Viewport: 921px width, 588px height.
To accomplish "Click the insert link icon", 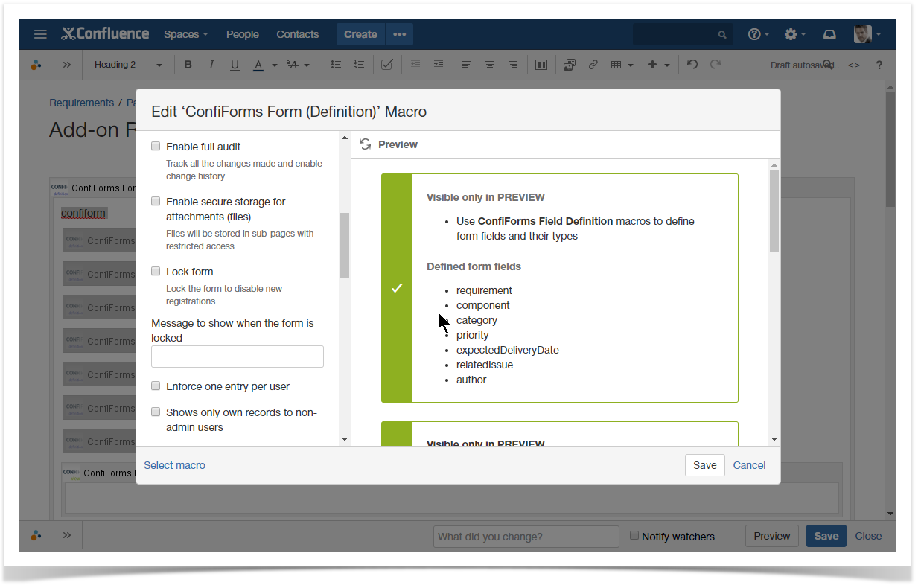I will click(593, 65).
